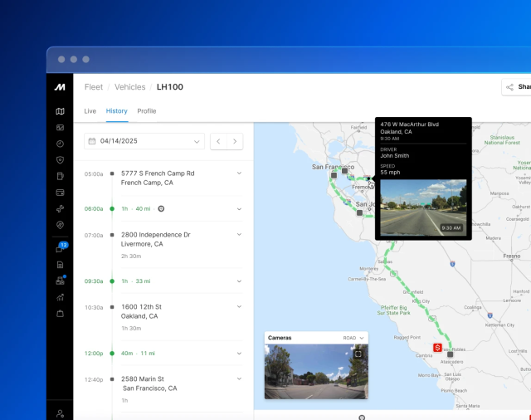The height and width of the screenshot is (420, 531).
Task: Open the map view from sidebar
Action: [60, 111]
